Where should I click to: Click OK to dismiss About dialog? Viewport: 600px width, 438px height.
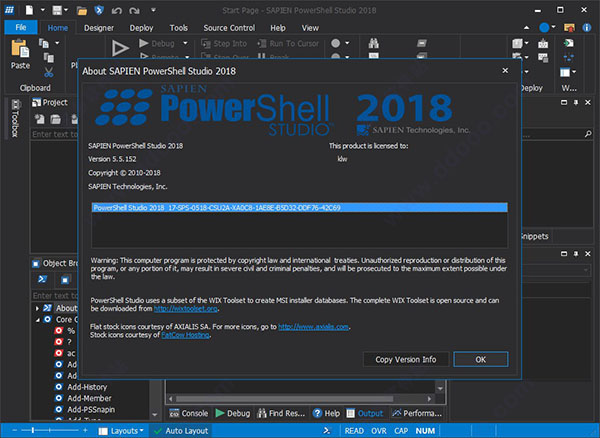pos(481,360)
